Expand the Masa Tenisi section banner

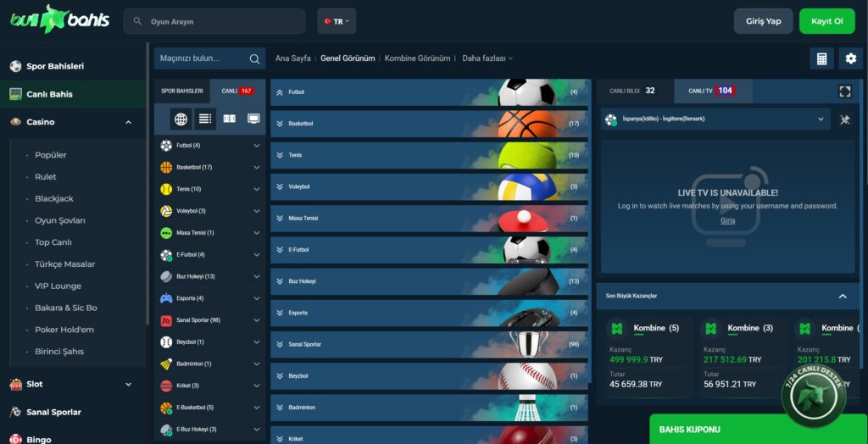point(429,218)
